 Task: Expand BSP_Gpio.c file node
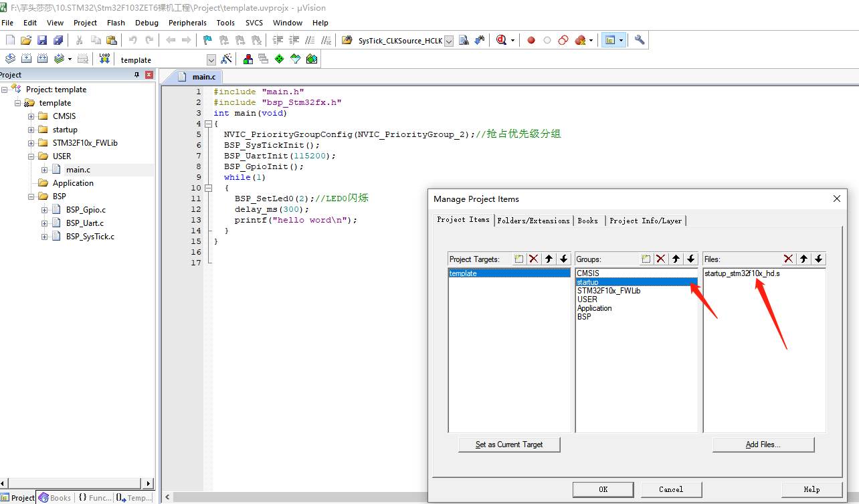pyautogui.click(x=45, y=210)
